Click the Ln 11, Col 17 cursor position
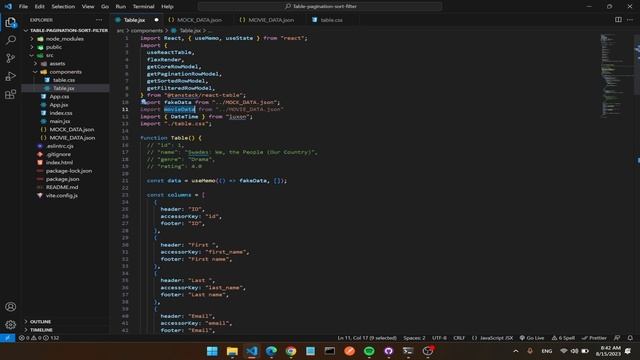 tap(367, 338)
